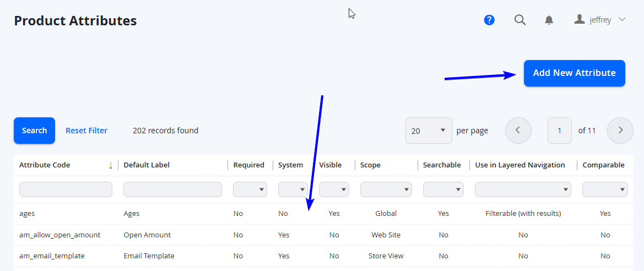Click the magnifying glass search icon

520,20
